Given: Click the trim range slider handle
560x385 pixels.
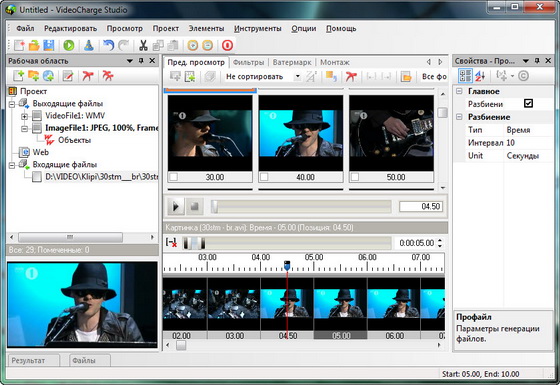Looking at the screenshot, I should pyautogui.click(x=194, y=243).
